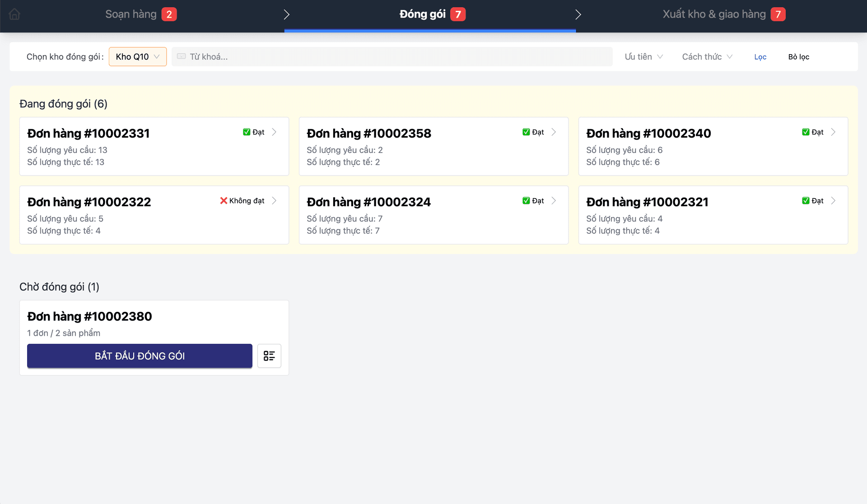This screenshot has width=867, height=504.
Task: Open the Cách thức method dropdown
Action: pos(707,57)
